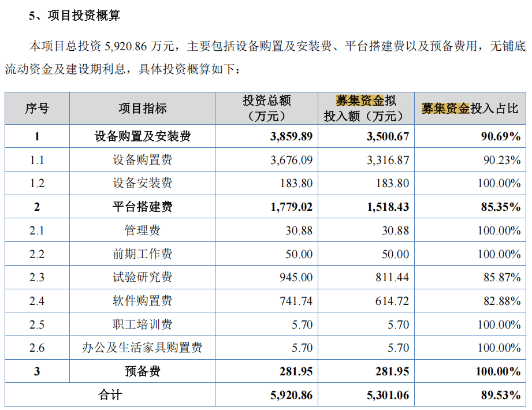Select the 试验研究费 row label
532x410 pixels.
(x=142, y=277)
